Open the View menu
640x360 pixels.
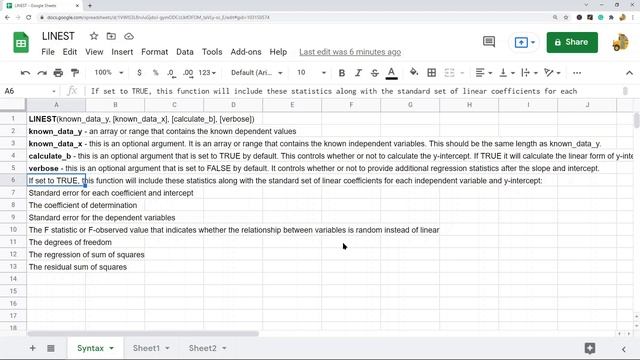(x=94, y=52)
